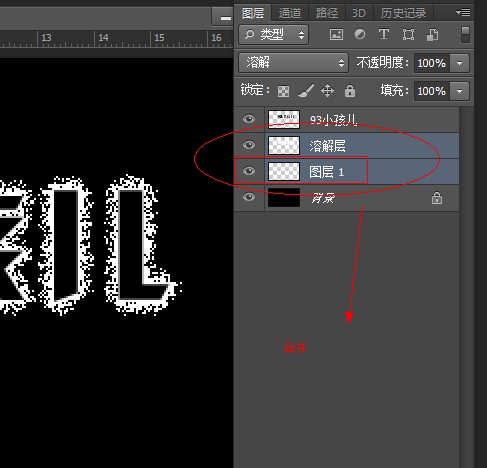The image size is (487, 468).
Task: Hide the 溶解层 layer eye icon
Action: (x=249, y=145)
